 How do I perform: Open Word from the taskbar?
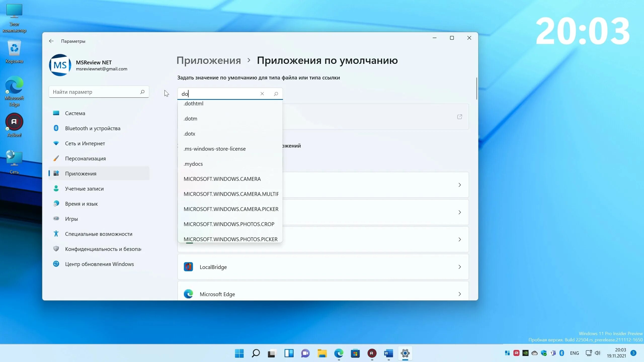coord(389,353)
